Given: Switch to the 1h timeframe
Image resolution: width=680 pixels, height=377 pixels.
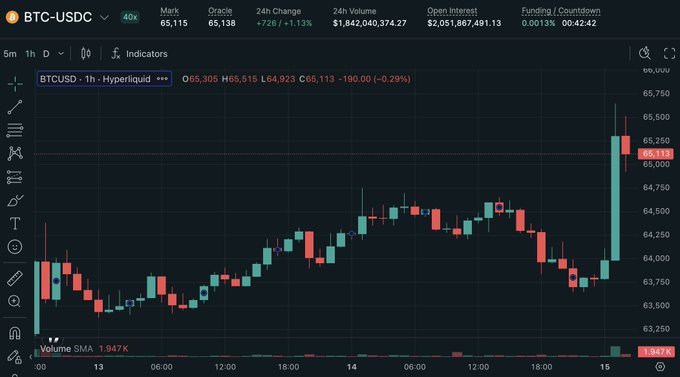Looking at the screenshot, I should 30,54.
